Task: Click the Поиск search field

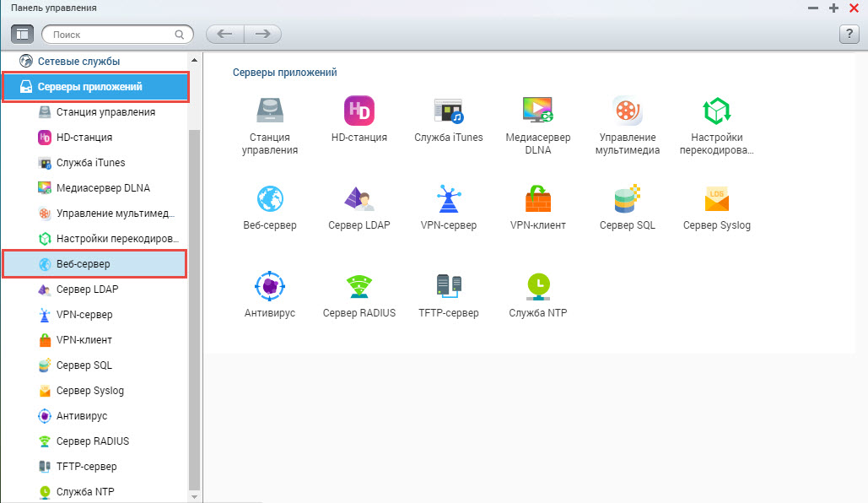Action: pyautogui.click(x=117, y=35)
